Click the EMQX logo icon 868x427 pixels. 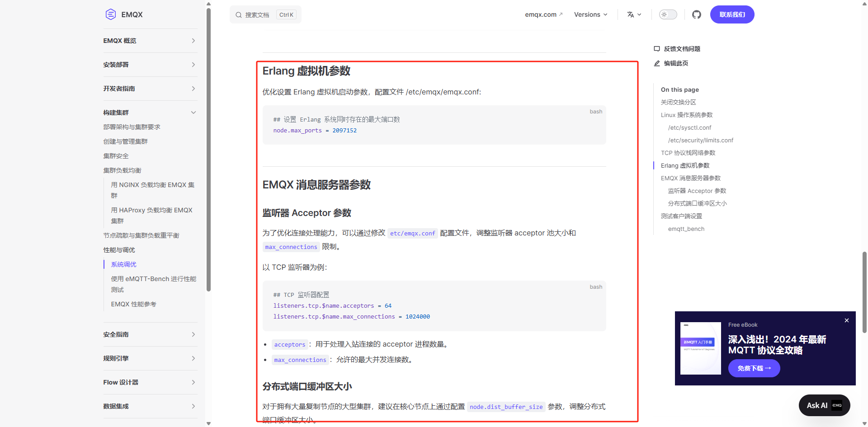point(111,14)
